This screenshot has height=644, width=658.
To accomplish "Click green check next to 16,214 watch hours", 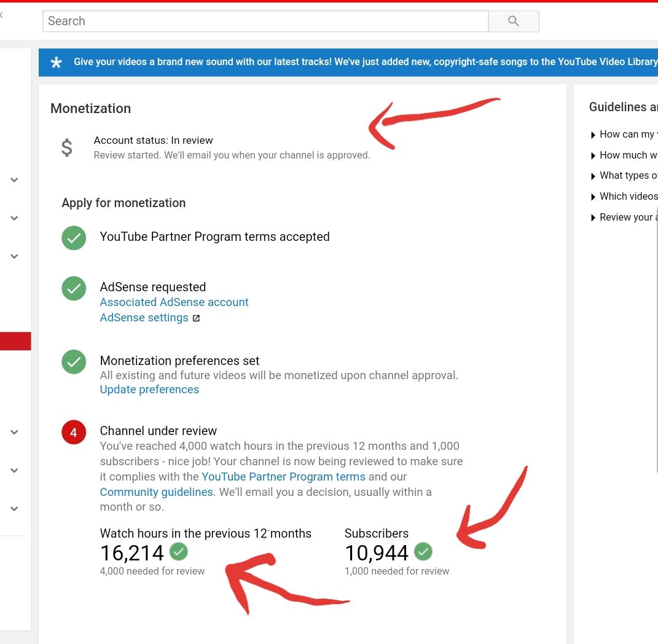I will [x=178, y=551].
